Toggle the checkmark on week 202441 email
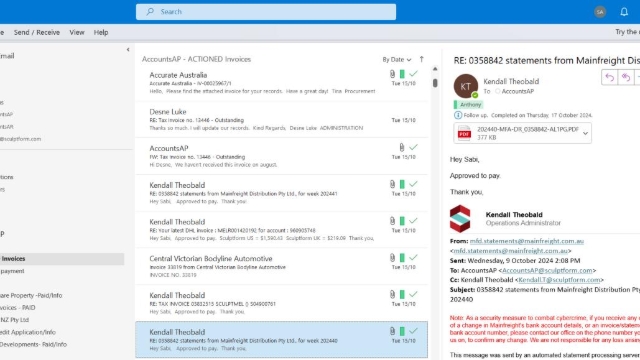640x360 pixels. [413, 184]
